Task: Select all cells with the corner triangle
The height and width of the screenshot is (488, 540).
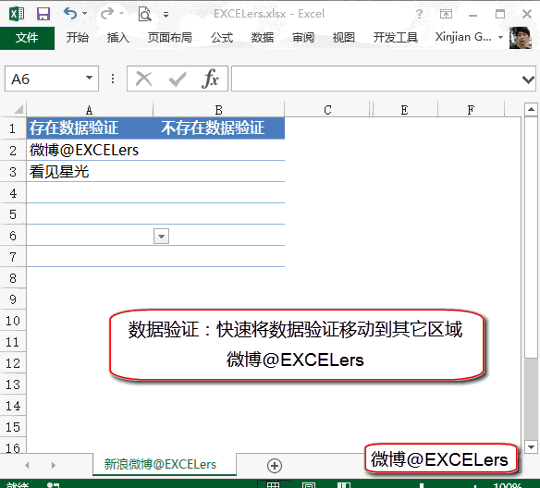Action: click(x=18, y=110)
